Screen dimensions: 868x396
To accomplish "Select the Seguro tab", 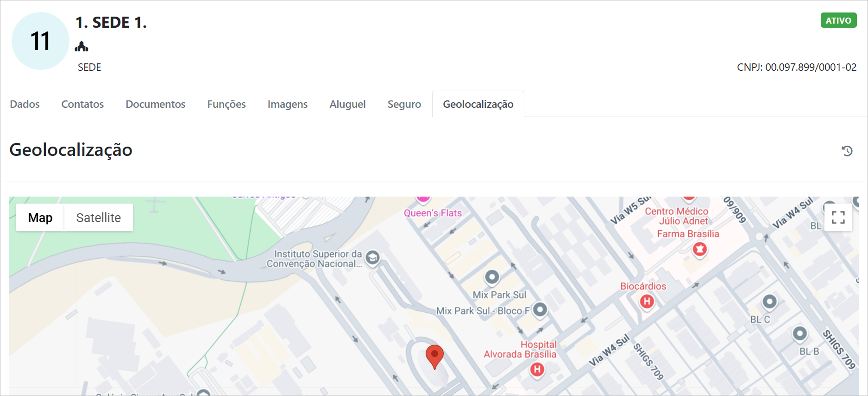I will pos(404,104).
